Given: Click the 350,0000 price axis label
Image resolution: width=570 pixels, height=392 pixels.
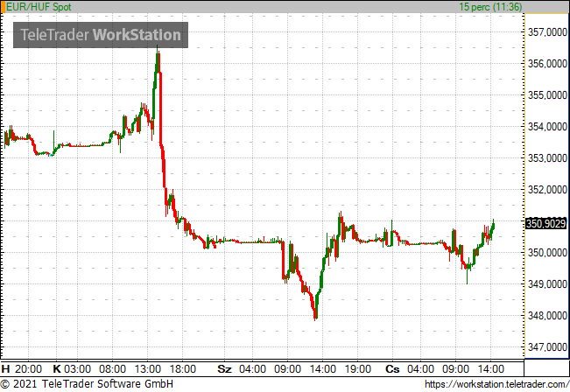Looking at the screenshot, I should tap(547, 253).
